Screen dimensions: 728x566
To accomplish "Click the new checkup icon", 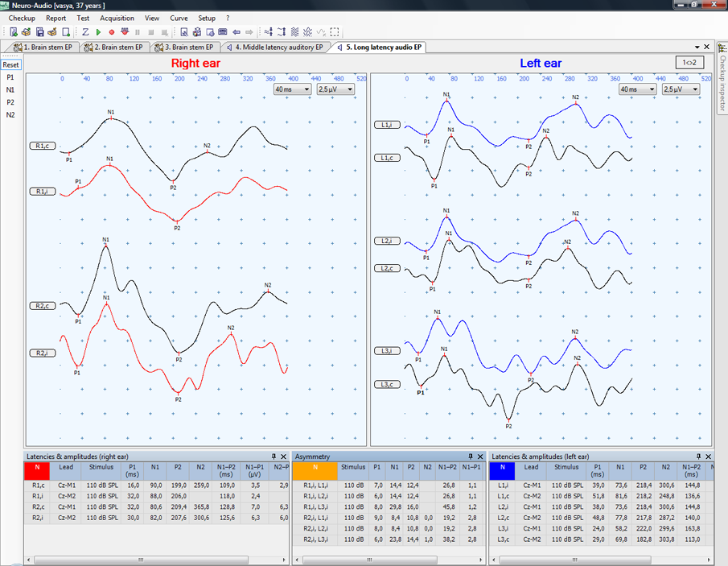I will [x=14, y=32].
